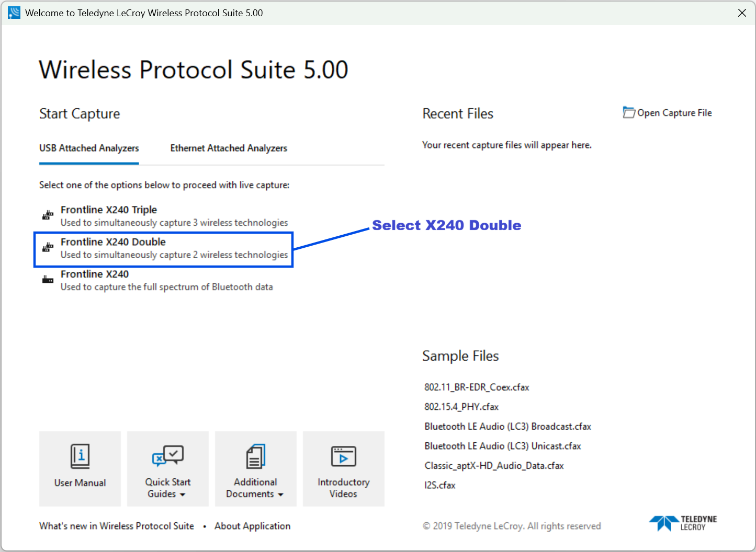Expand the Quick Start Guides dropdown arrow
Screen dimensions: 756x552
pos(183,494)
